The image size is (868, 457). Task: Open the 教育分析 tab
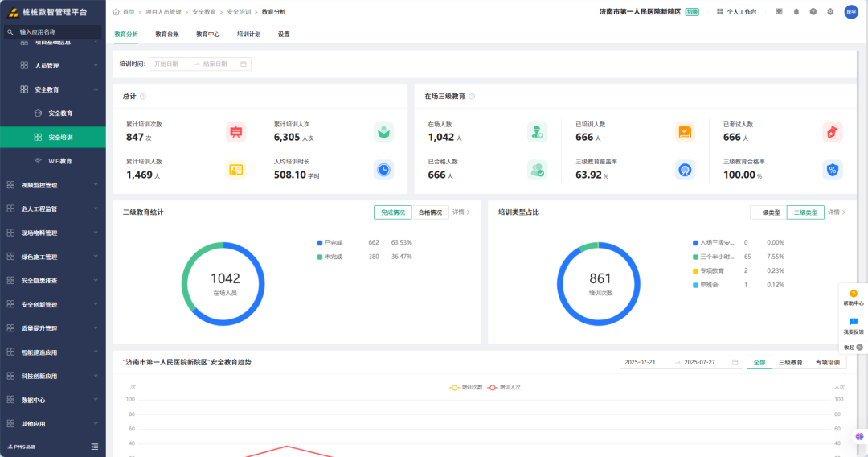point(126,35)
